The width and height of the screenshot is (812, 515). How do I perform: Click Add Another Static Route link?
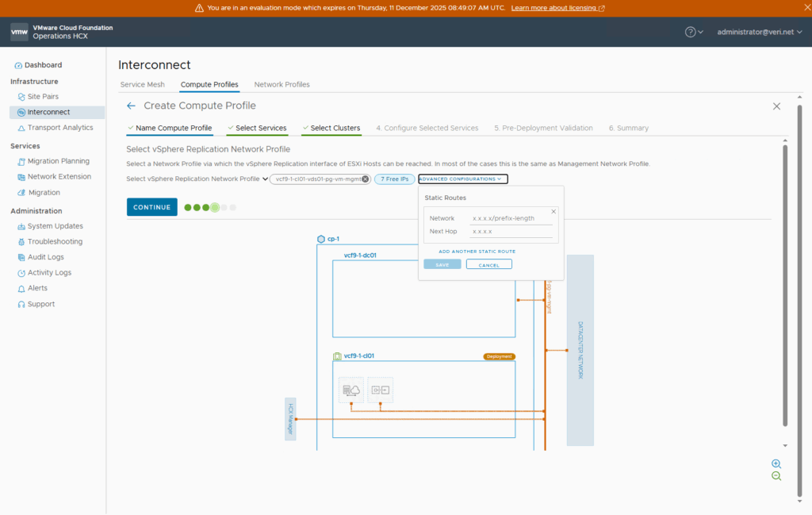click(477, 252)
